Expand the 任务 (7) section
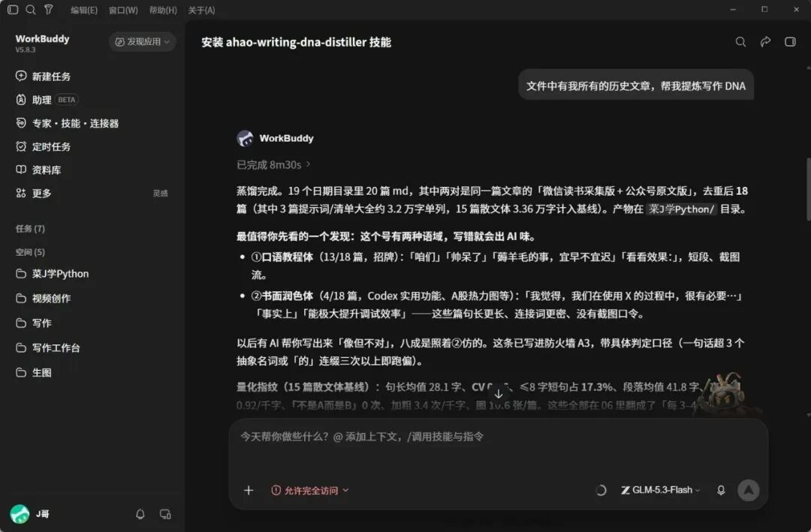This screenshot has width=811, height=532. pos(30,229)
